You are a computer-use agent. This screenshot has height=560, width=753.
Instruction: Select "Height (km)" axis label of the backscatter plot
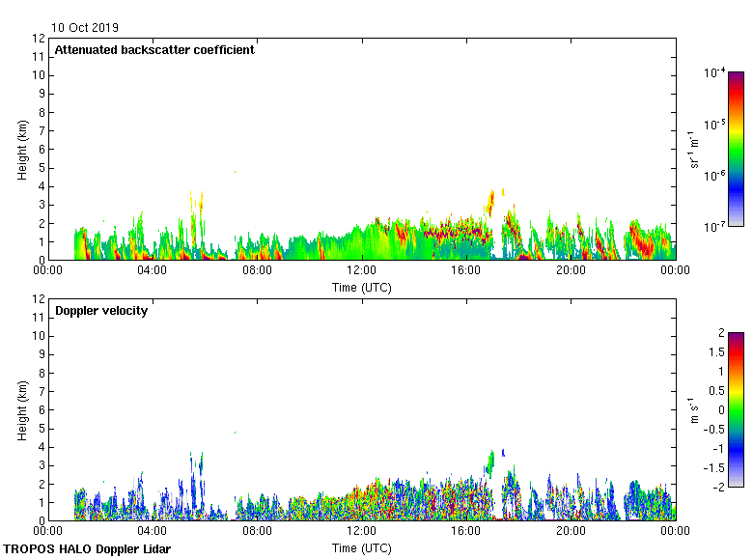pos(22,149)
